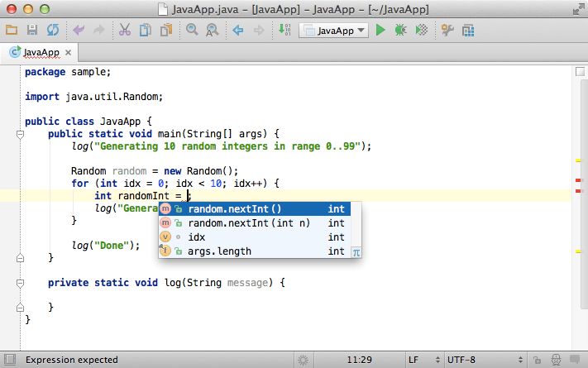Click the greyed 'random' variable name
Screen dimensions: 588x368
(129, 171)
